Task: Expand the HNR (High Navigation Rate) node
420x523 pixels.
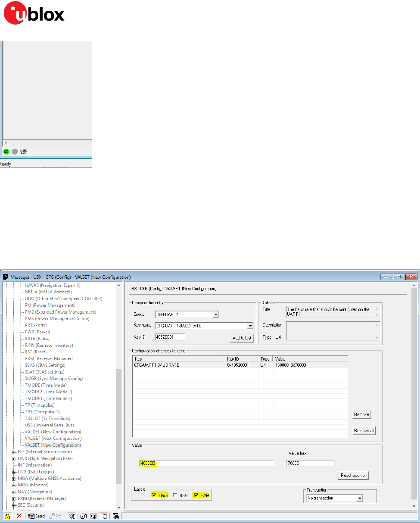Action: pyautogui.click(x=14, y=458)
